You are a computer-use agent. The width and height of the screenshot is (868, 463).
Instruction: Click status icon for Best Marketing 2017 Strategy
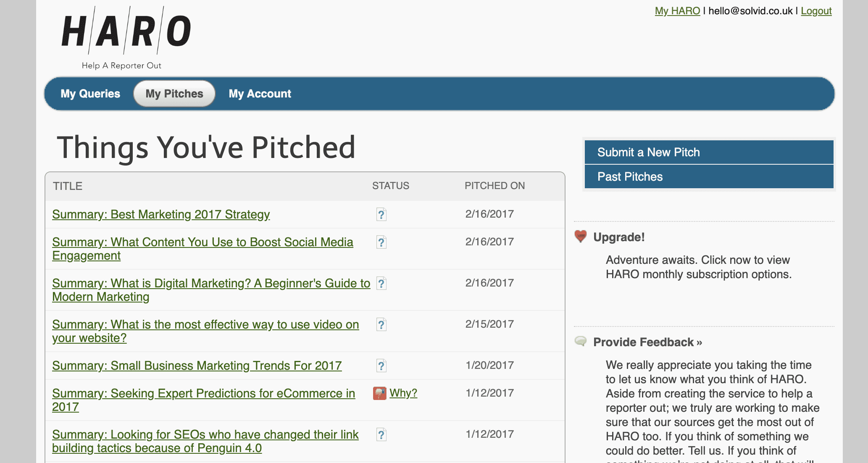pyautogui.click(x=381, y=214)
